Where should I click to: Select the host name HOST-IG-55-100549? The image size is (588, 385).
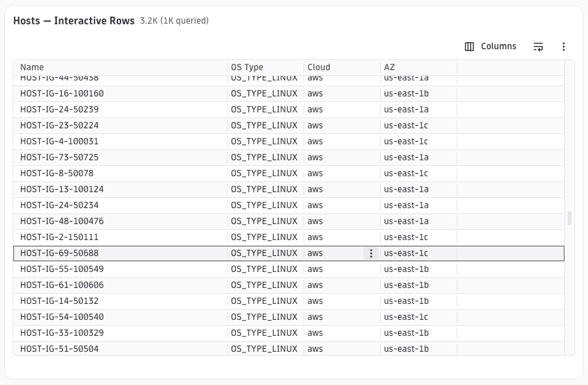click(x=62, y=269)
